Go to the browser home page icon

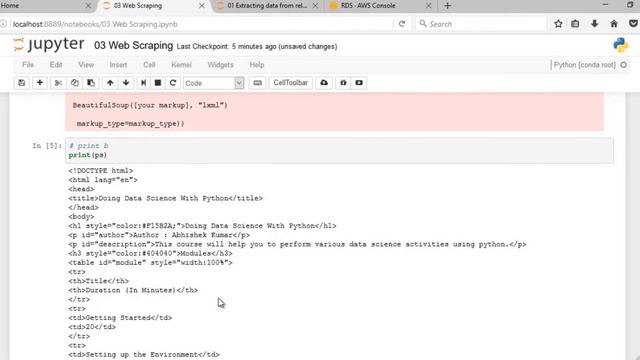click(614, 24)
